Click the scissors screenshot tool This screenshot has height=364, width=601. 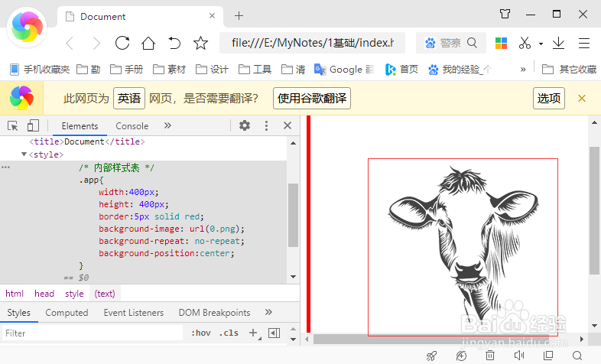click(525, 43)
